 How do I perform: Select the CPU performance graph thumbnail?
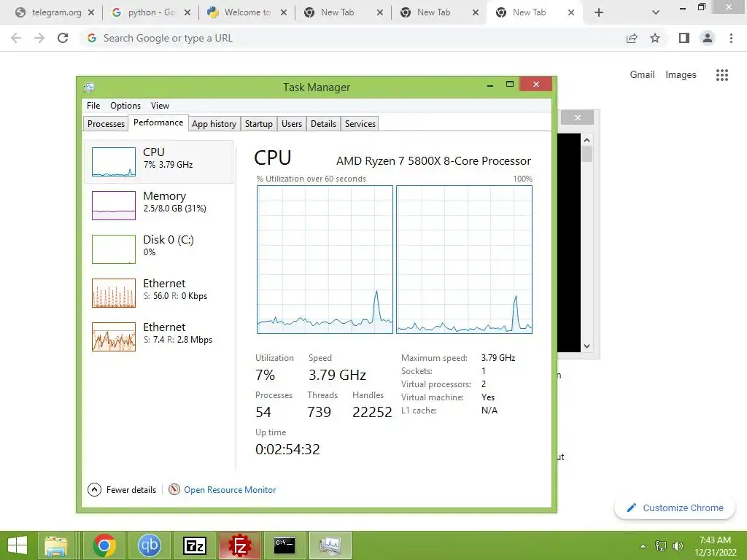pyautogui.click(x=113, y=162)
